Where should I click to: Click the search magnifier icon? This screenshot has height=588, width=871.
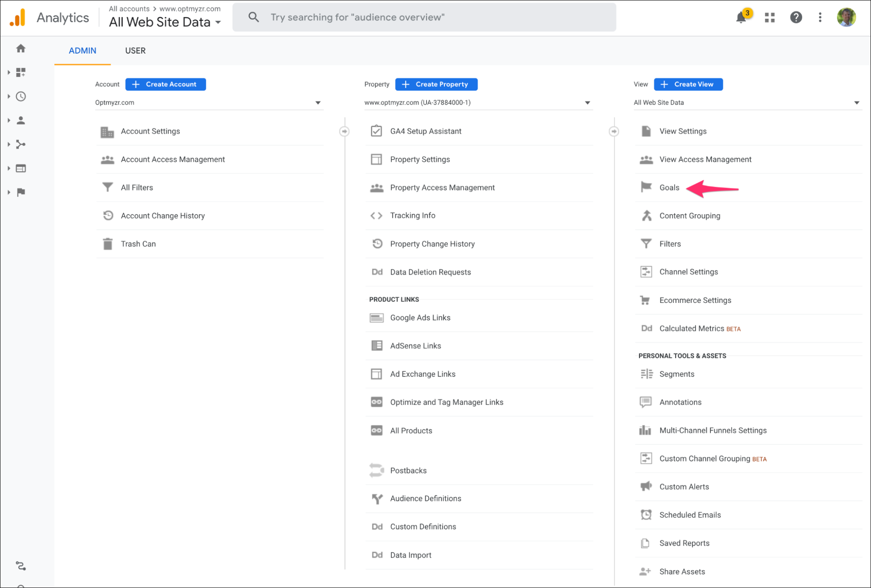(253, 17)
